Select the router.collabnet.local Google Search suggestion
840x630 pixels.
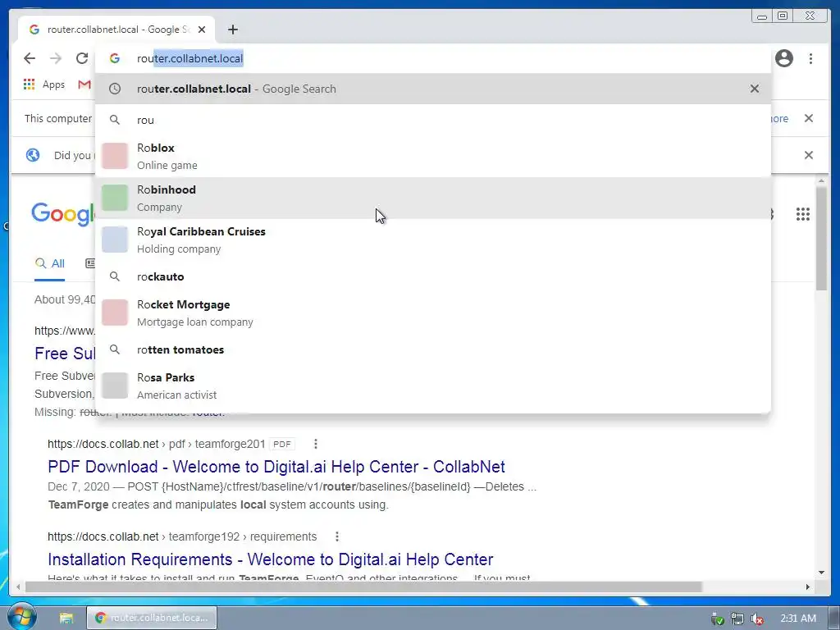click(433, 89)
